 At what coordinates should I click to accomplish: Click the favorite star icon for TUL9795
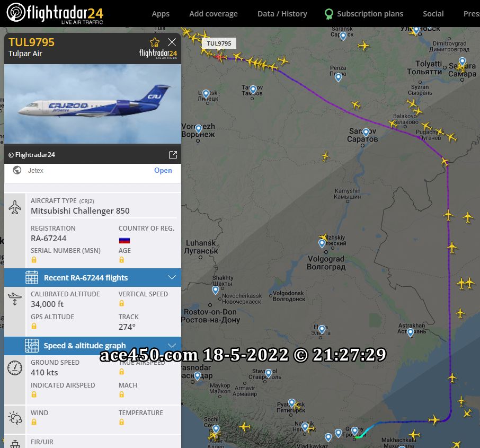(155, 42)
